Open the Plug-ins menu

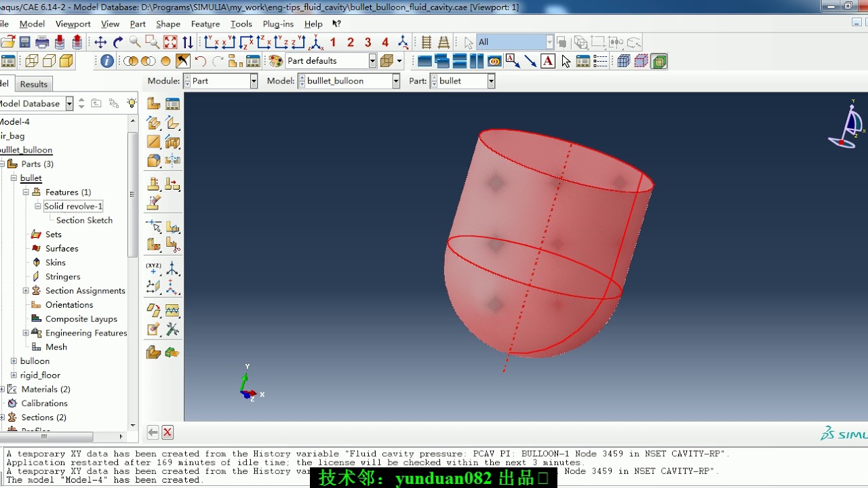tap(278, 24)
